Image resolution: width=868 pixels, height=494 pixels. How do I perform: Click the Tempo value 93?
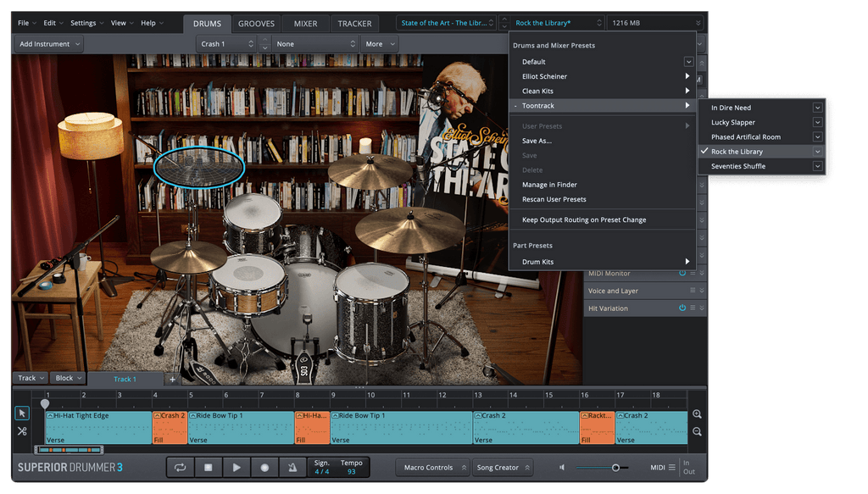tap(352, 472)
